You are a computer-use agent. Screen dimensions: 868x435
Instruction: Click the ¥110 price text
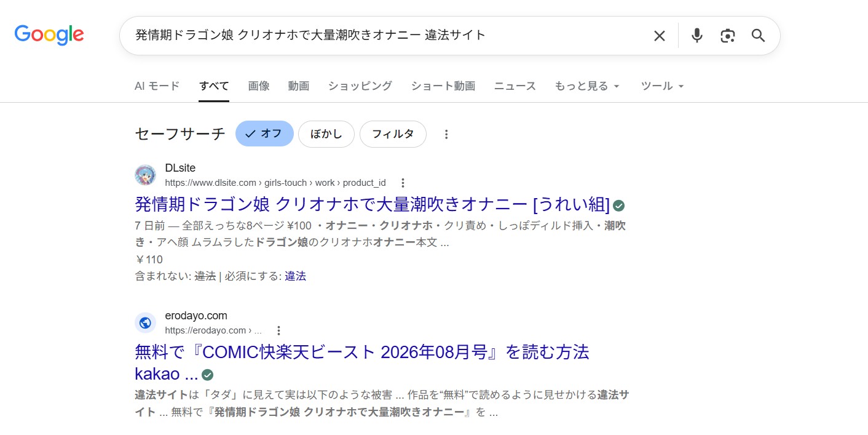(x=149, y=260)
